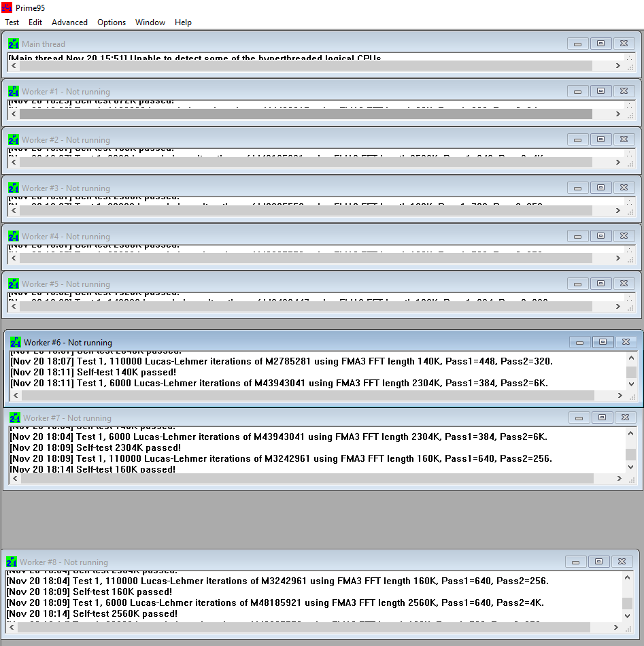
Task: Click the Worker #3 window icon
Action: (x=13, y=188)
